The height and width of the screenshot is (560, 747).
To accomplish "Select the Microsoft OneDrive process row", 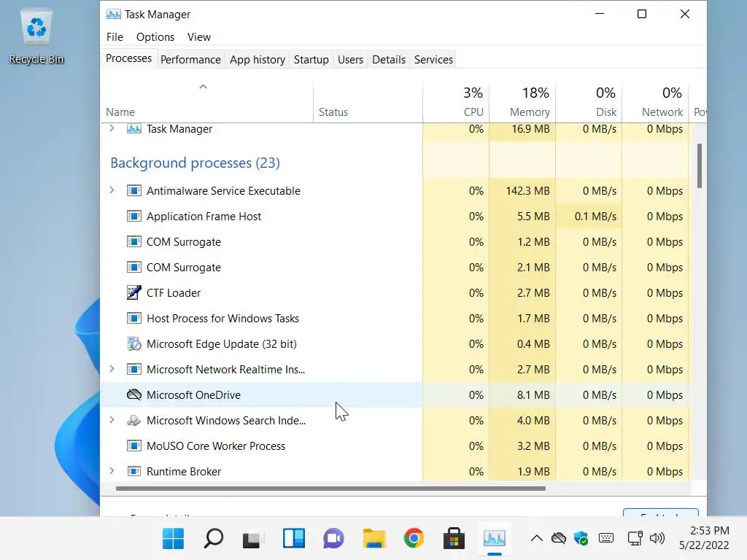I will click(x=395, y=394).
